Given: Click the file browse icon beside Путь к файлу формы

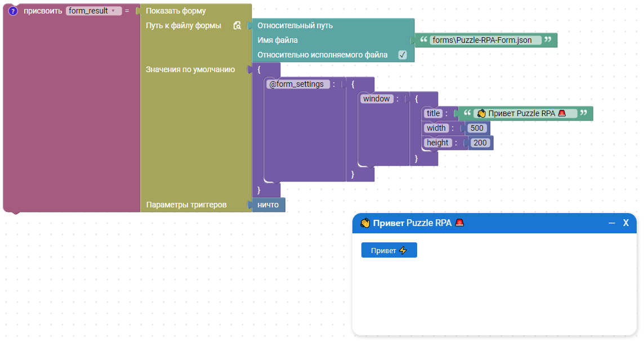Looking at the screenshot, I should coord(237,25).
